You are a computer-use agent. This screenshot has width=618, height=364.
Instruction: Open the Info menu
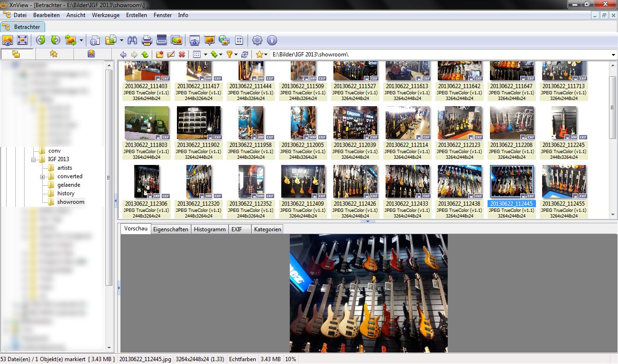183,15
